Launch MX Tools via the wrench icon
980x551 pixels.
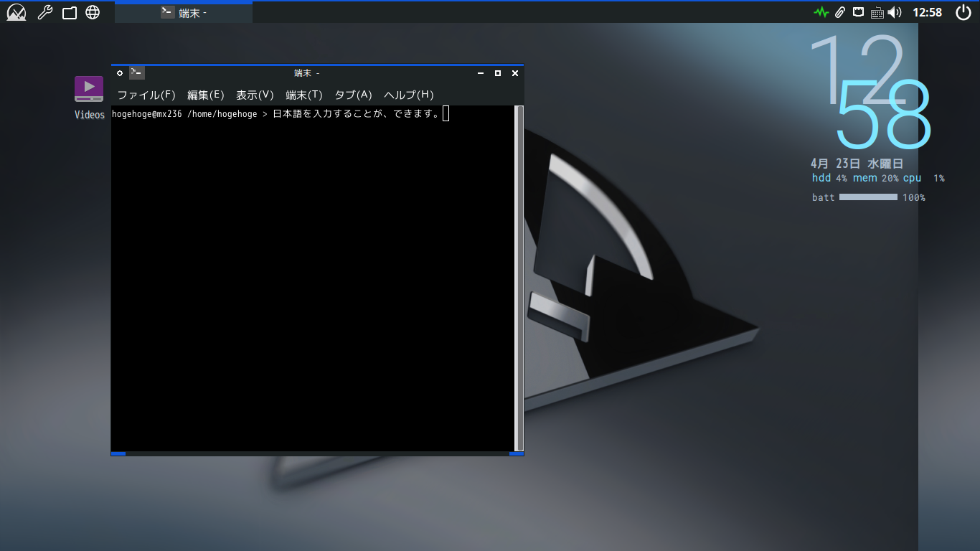[x=44, y=11]
